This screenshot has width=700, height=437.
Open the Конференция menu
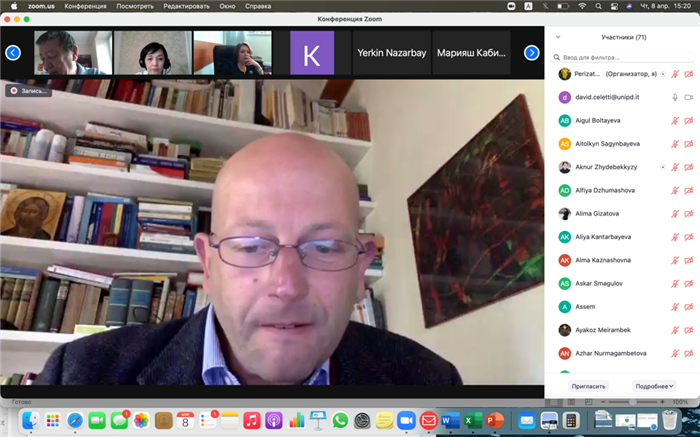[x=85, y=6]
